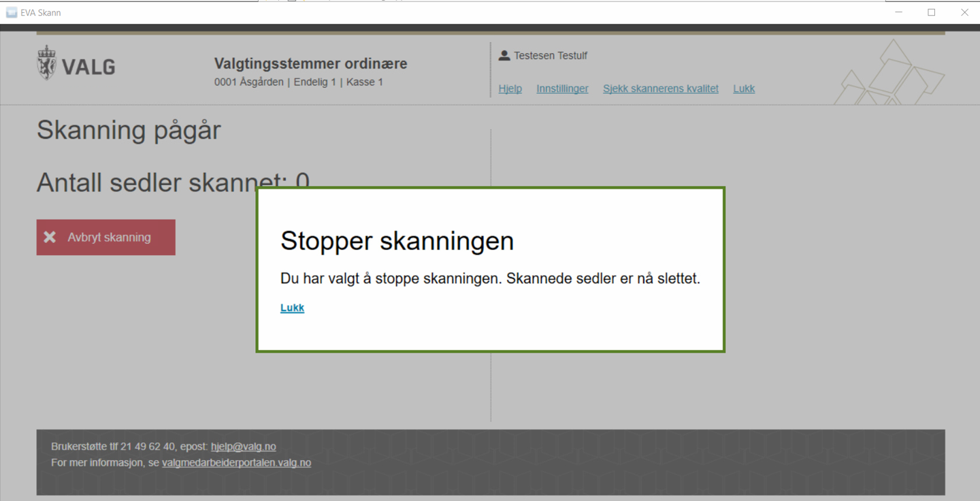The image size is (980, 501).
Task: Visit valgmedarbeiderportalen.valg.no link in footer
Action: point(236,463)
